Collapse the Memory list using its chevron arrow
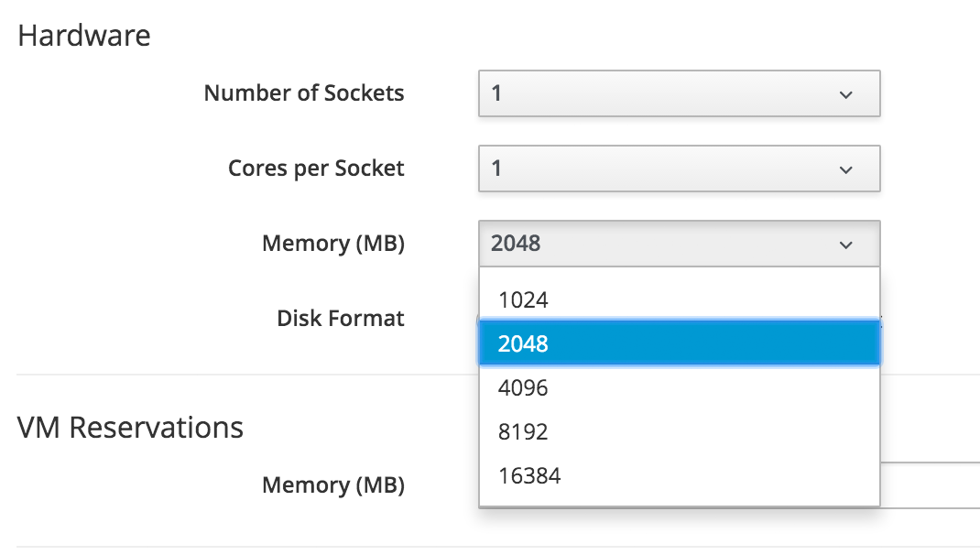 (x=846, y=245)
